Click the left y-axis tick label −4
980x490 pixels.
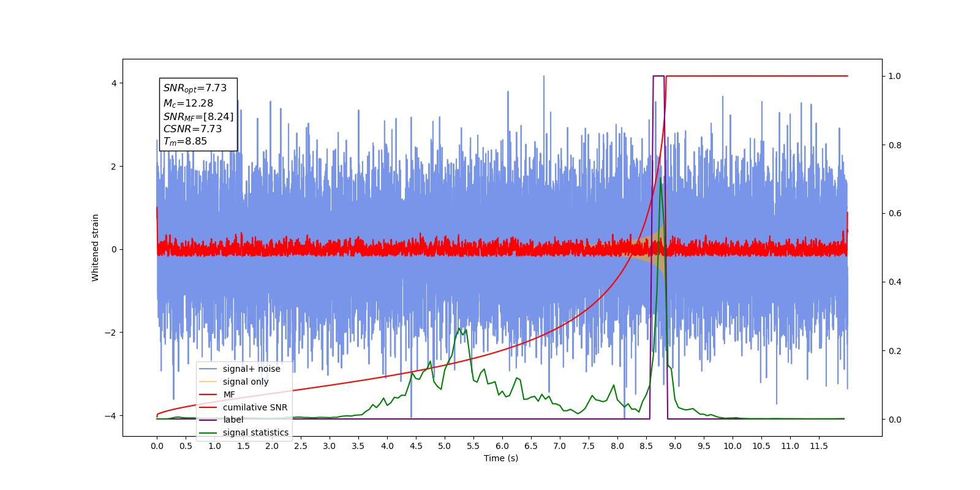pyautogui.click(x=110, y=416)
